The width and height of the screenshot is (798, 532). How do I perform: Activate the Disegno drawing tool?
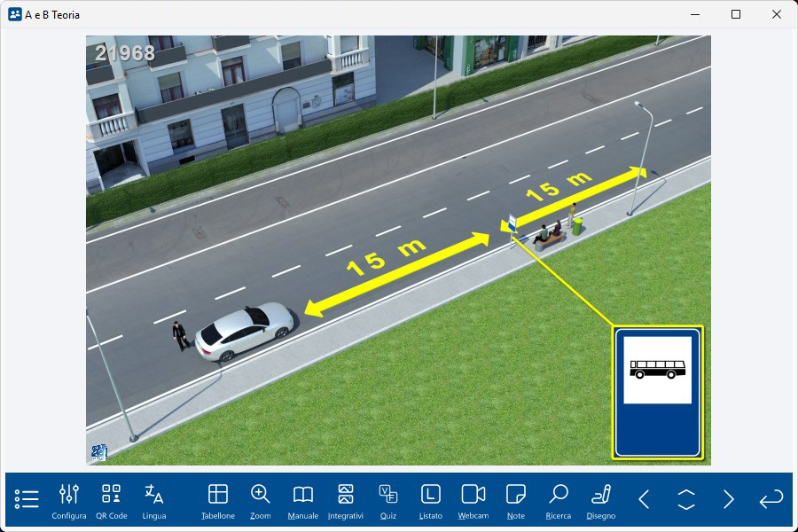point(601,500)
